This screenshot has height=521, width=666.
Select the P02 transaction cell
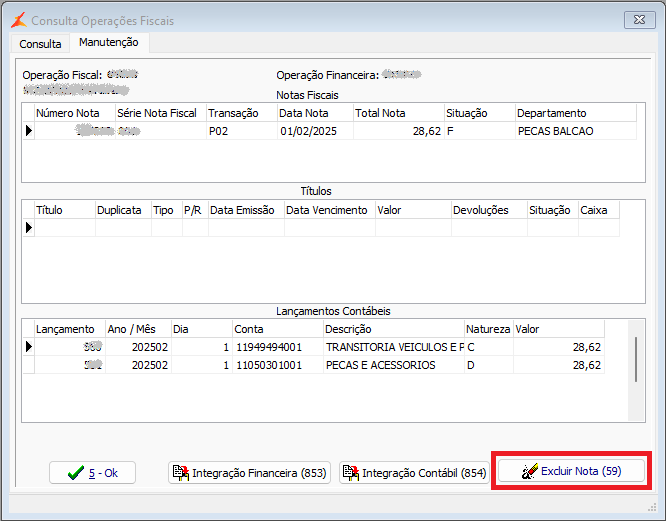point(242,131)
